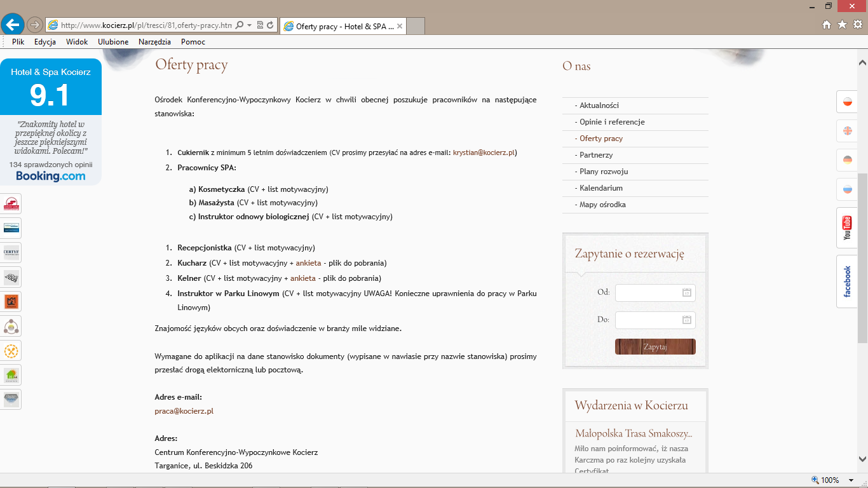Viewport: 868px width, 488px height.
Task: Go back with the browser back arrow
Action: click(13, 25)
